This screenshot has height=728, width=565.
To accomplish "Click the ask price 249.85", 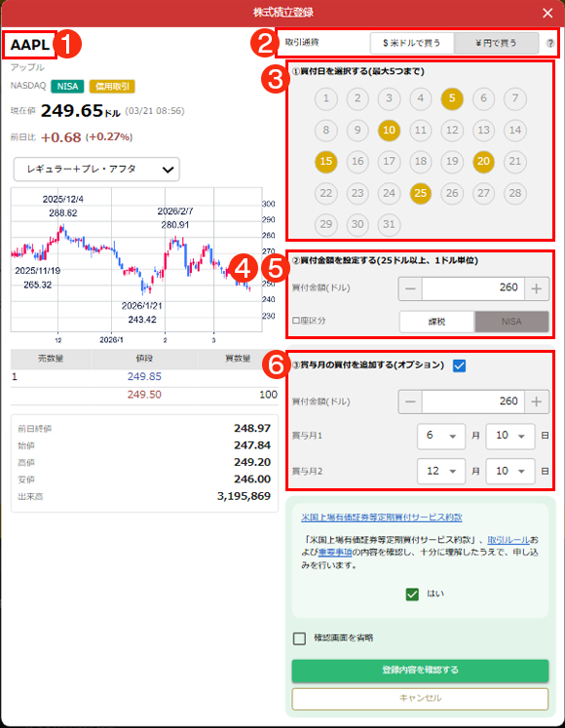I will tap(144, 376).
